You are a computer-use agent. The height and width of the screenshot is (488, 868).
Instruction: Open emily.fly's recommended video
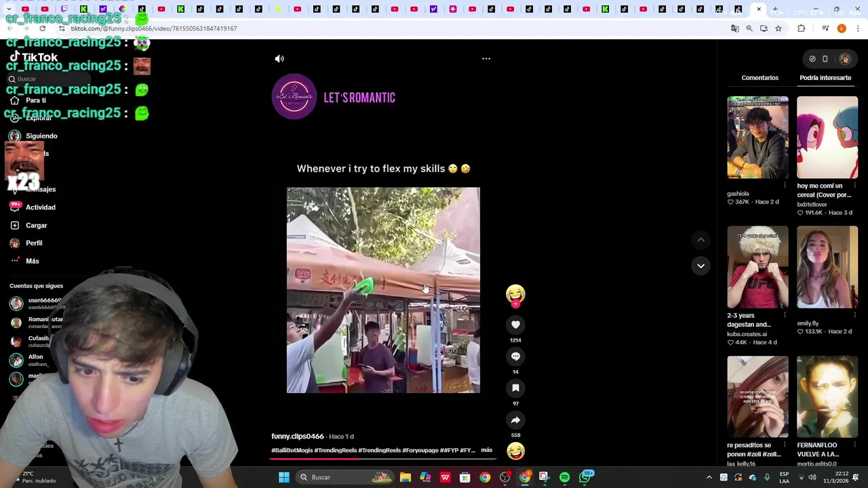click(x=827, y=268)
